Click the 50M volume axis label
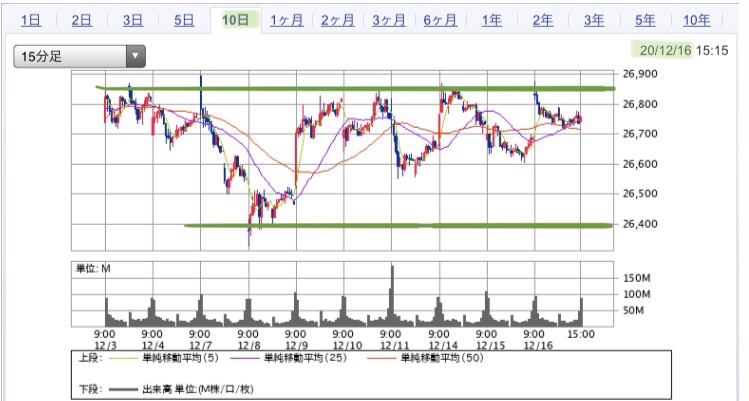Viewport: 749px width, 401px height. (x=633, y=311)
